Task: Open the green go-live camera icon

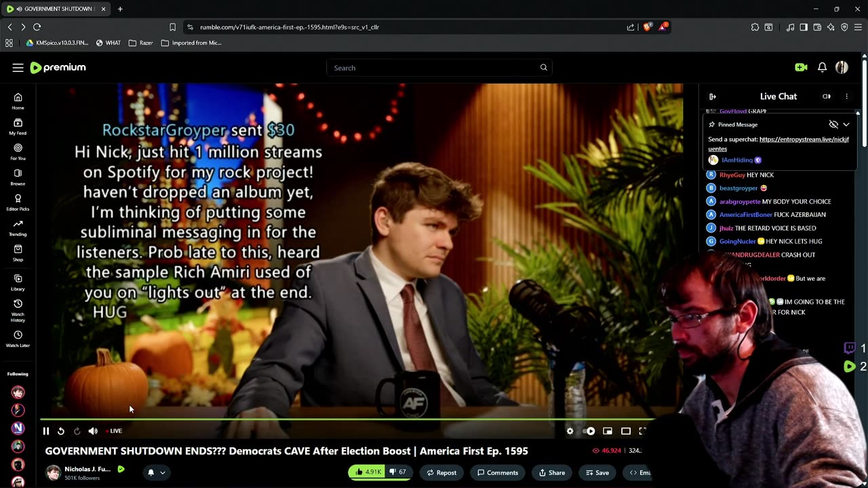Action: point(801,68)
